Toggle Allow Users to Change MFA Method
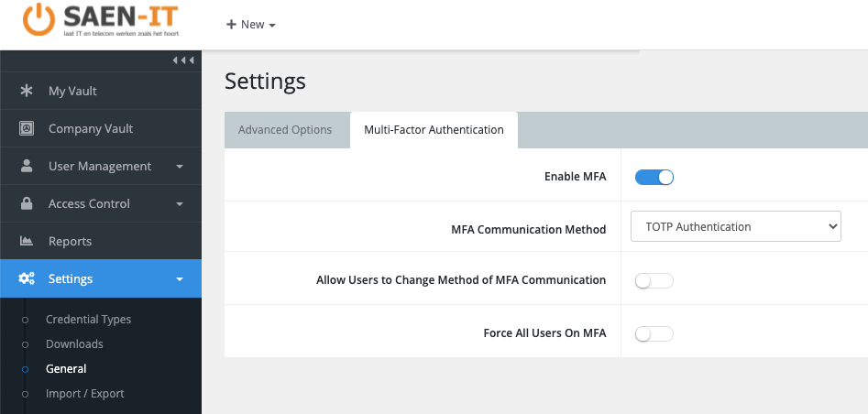868x414 pixels. (x=654, y=280)
